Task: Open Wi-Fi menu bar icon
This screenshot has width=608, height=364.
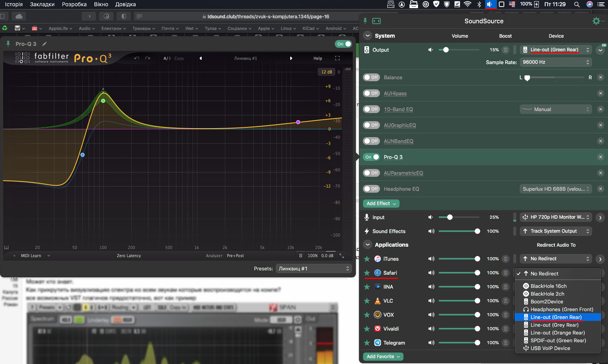Action: point(468,4)
